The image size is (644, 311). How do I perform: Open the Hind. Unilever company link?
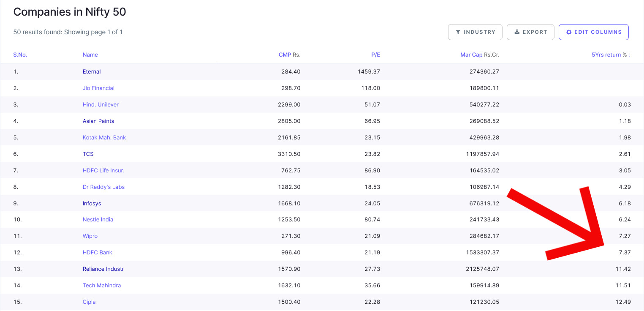tap(101, 105)
